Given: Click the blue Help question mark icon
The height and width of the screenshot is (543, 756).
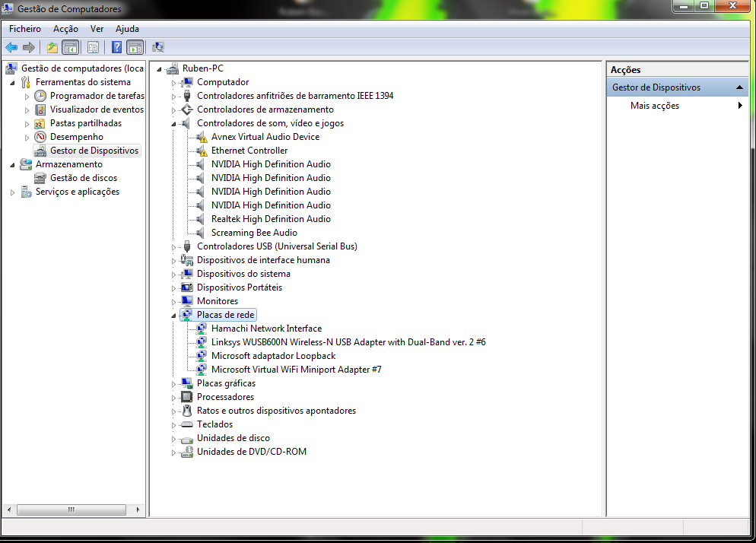Looking at the screenshot, I should (x=116, y=47).
